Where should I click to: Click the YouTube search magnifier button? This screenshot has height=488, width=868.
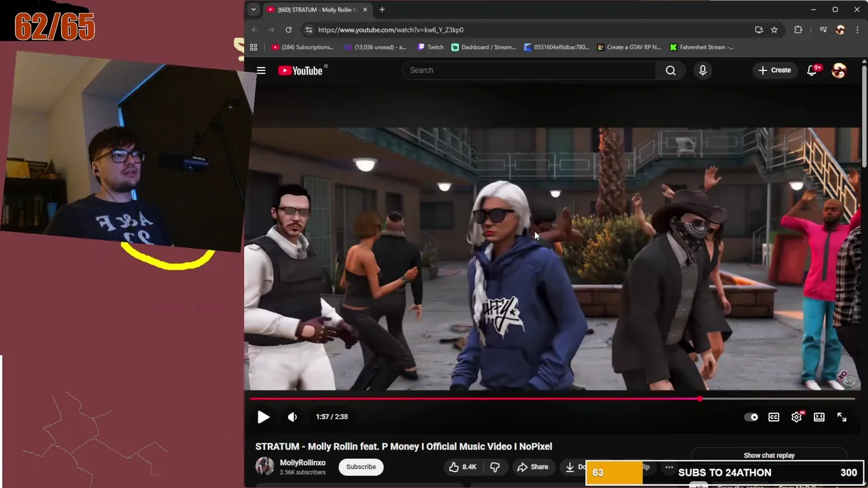coord(670,70)
